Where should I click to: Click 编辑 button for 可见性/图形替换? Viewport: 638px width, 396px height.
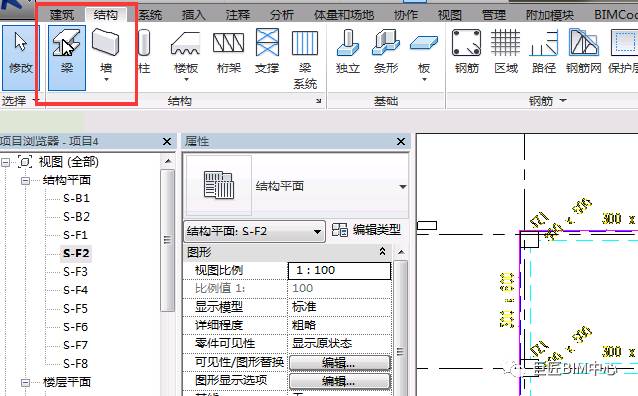pyautogui.click(x=339, y=362)
